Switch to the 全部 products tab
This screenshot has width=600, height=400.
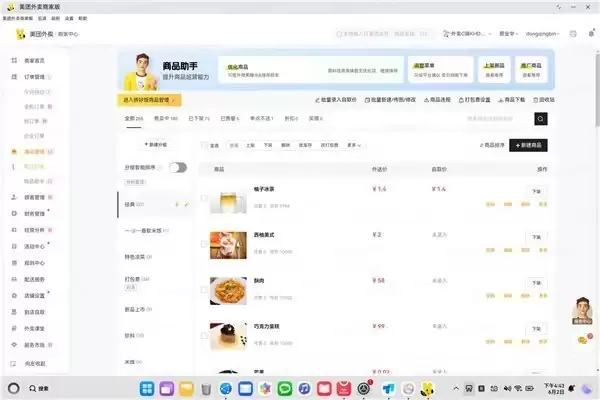click(134, 119)
